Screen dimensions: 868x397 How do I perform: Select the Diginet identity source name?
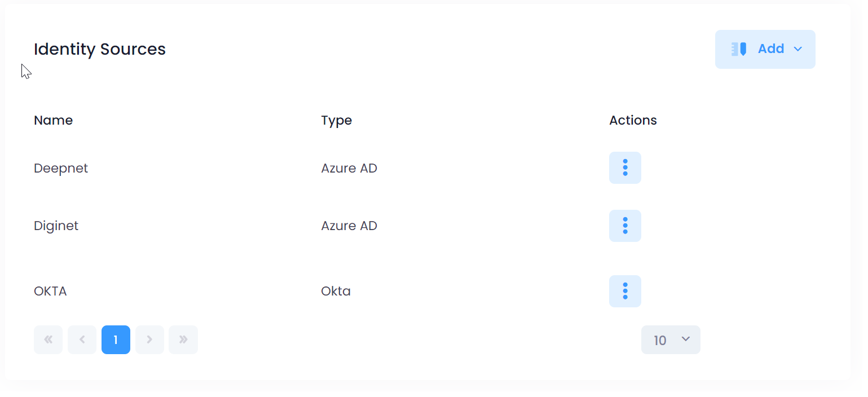pyautogui.click(x=56, y=226)
